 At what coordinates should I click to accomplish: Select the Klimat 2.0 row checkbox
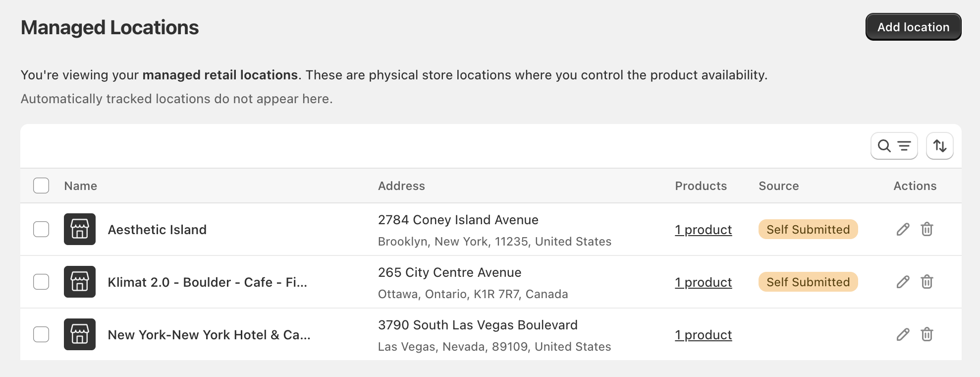(41, 282)
